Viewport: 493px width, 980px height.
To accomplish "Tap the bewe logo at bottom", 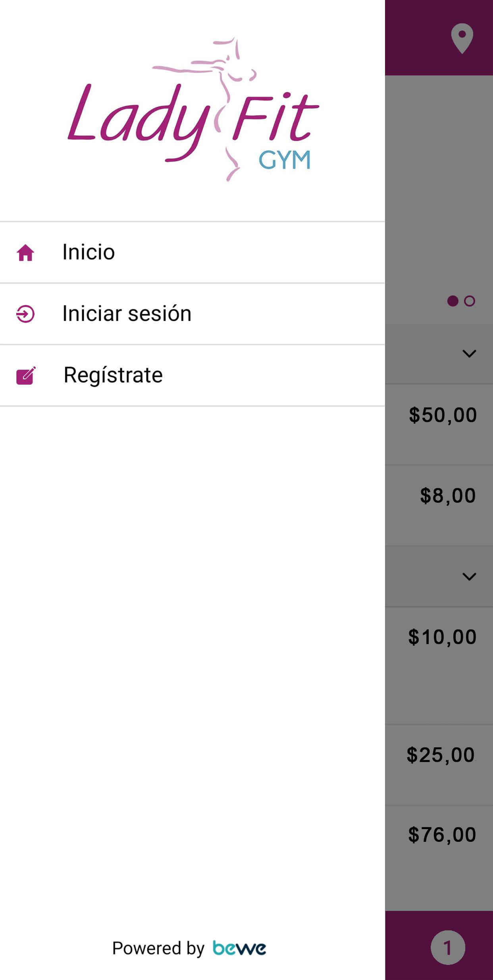I will click(239, 948).
